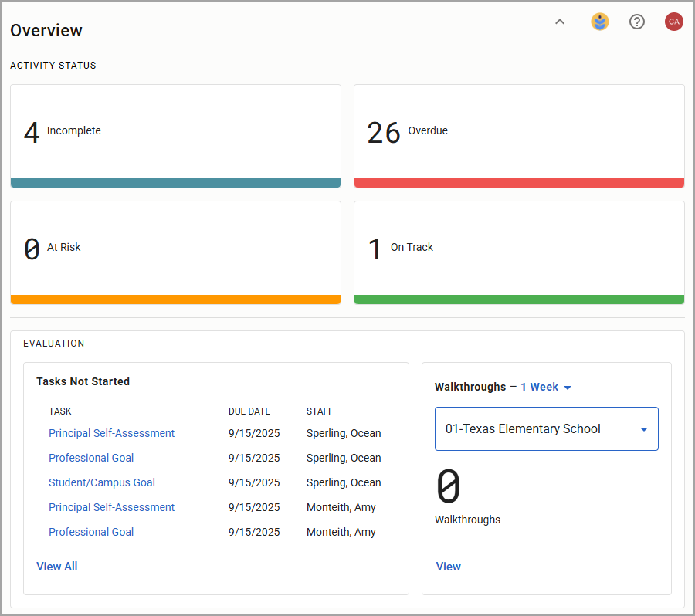Open the Student/Campus Goal task link
Screen dimensions: 695x616
(x=101, y=482)
